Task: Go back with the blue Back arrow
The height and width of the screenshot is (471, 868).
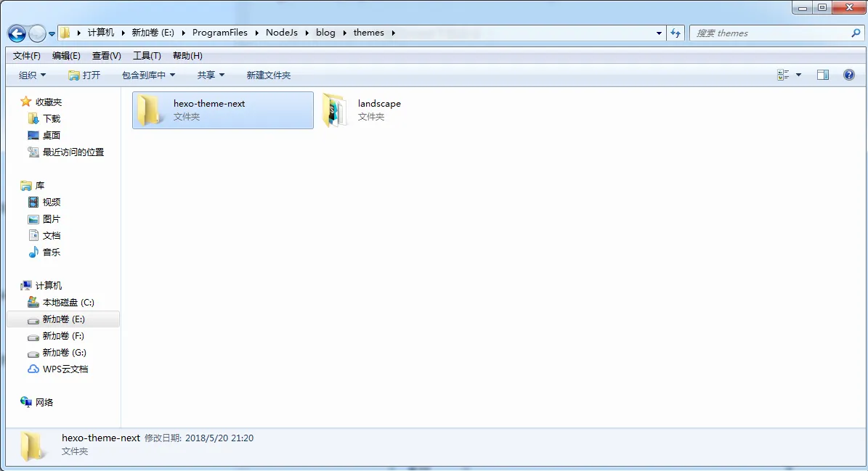Action: point(17,33)
